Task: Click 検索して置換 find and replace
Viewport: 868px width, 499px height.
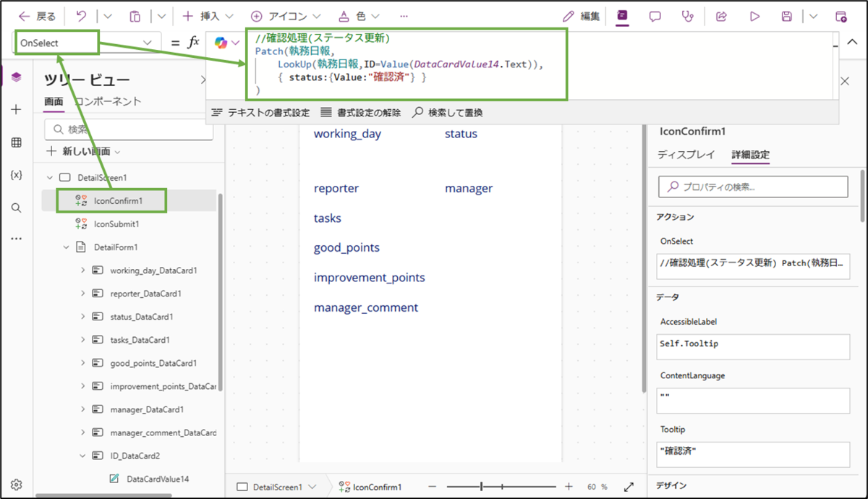Action: point(448,113)
